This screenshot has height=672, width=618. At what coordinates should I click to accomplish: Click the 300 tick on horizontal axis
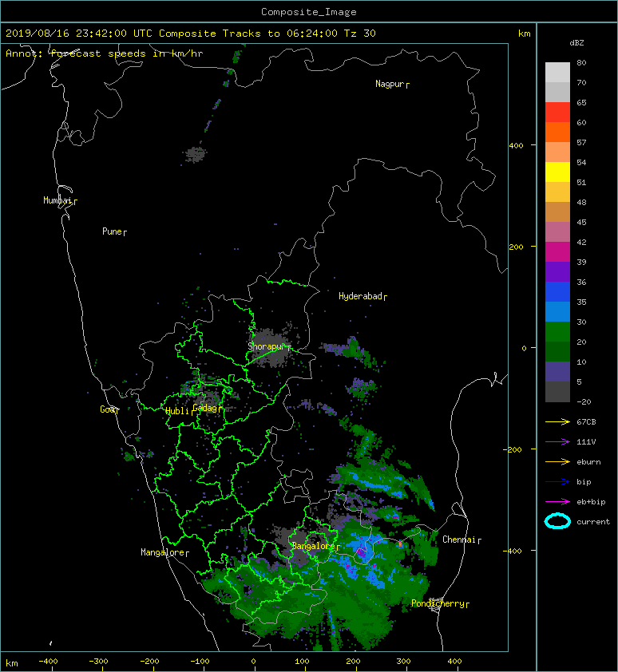tap(403, 662)
